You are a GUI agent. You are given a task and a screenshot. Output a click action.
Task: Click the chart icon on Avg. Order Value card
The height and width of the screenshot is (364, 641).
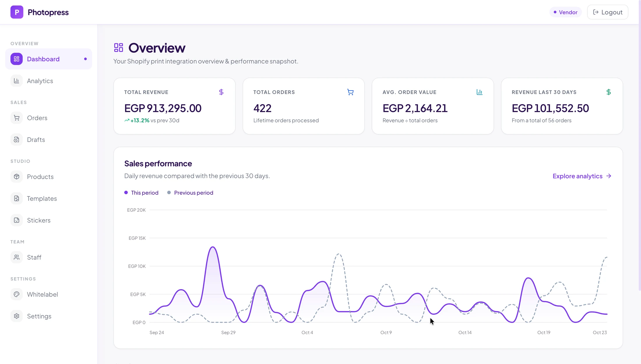pos(480,92)
